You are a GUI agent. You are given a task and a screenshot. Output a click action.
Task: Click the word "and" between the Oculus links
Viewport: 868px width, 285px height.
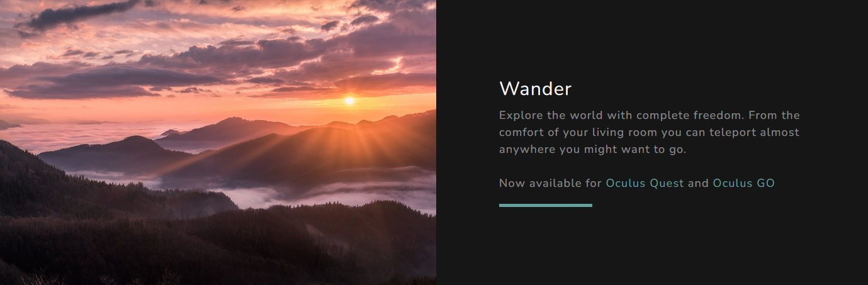(698, 183)
